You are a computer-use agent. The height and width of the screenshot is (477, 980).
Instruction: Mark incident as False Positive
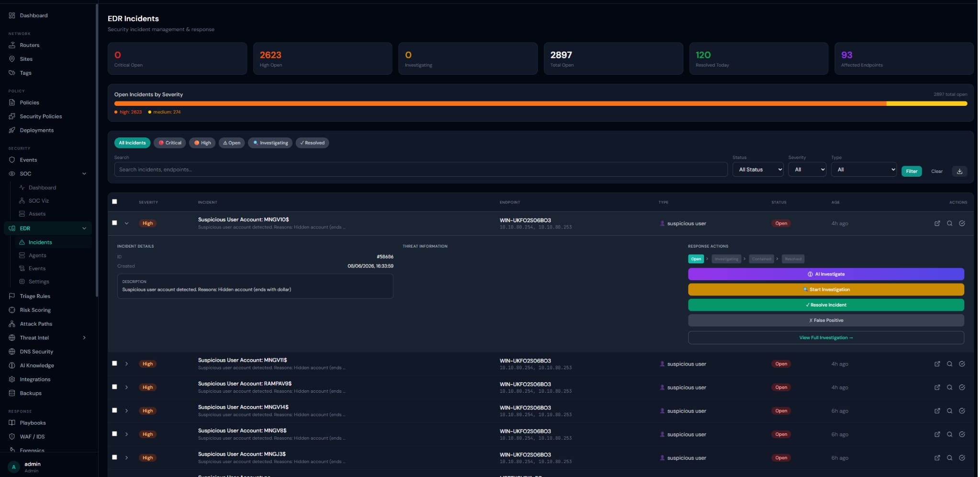[x=826, y=320]
